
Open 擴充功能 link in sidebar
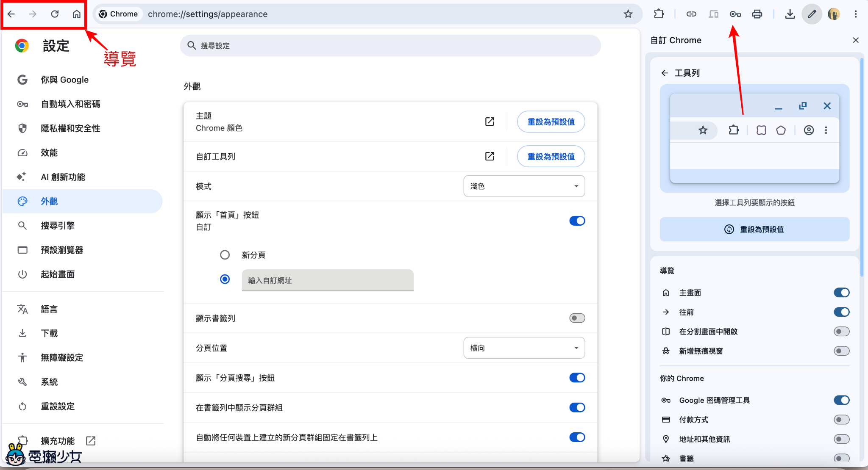coord(83,441)
